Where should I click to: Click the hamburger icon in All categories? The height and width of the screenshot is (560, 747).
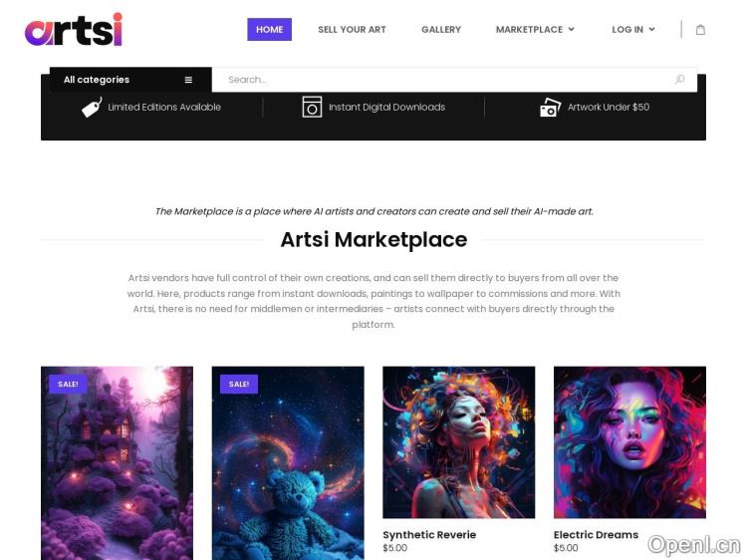tap(188, 80)
